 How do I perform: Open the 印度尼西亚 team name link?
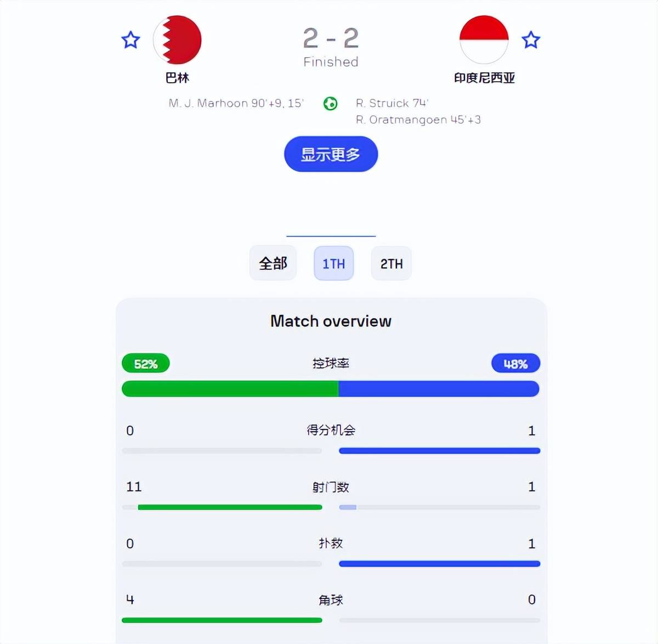(x=484, y=78)
